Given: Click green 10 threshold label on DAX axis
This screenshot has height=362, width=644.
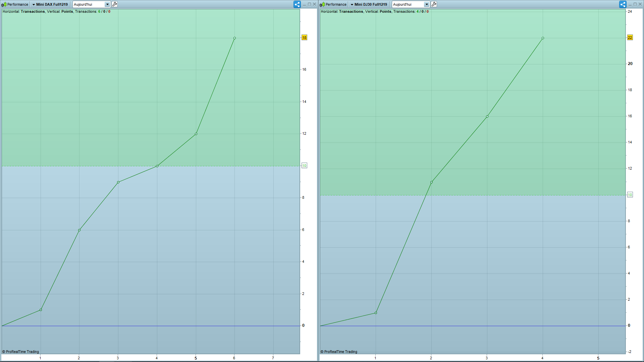Looking at the screenshot, I should coord(304,166).
